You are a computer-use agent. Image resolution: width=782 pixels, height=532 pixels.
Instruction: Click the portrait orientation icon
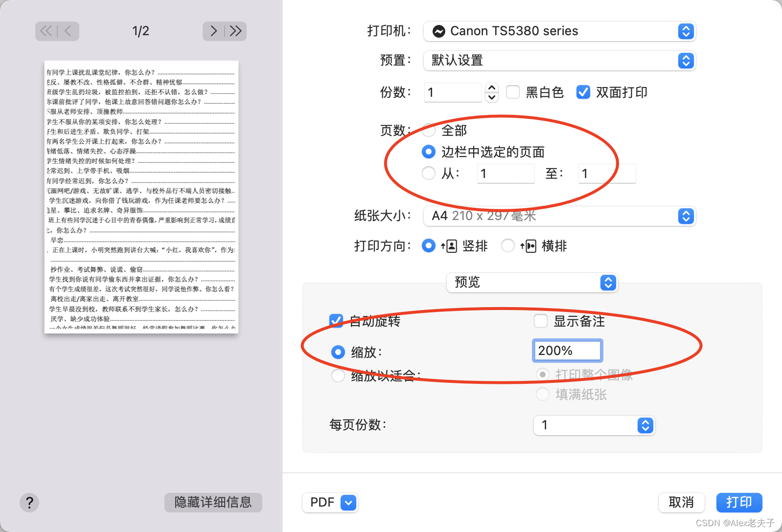tap(449, 246)
